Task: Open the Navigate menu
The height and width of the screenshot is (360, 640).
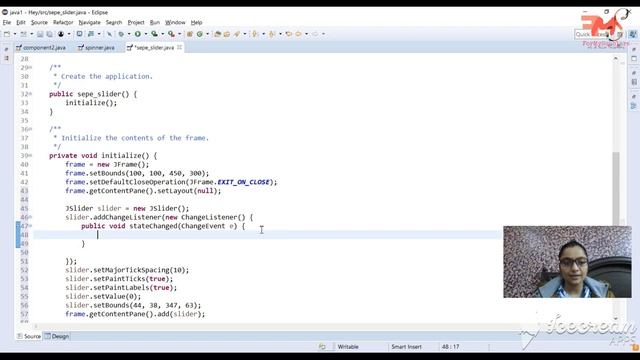Action: (89, 22)
